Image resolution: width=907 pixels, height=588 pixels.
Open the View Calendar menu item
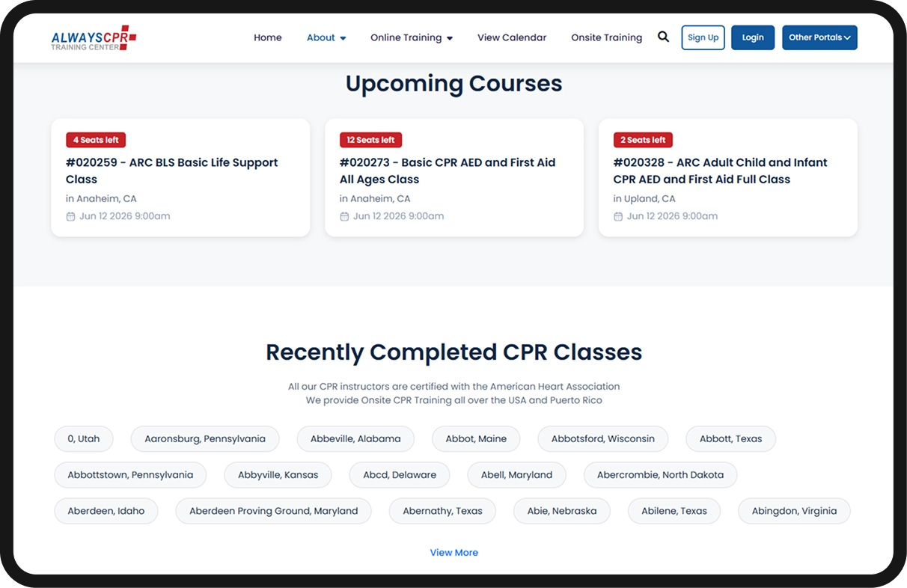[x=512, y=37]
